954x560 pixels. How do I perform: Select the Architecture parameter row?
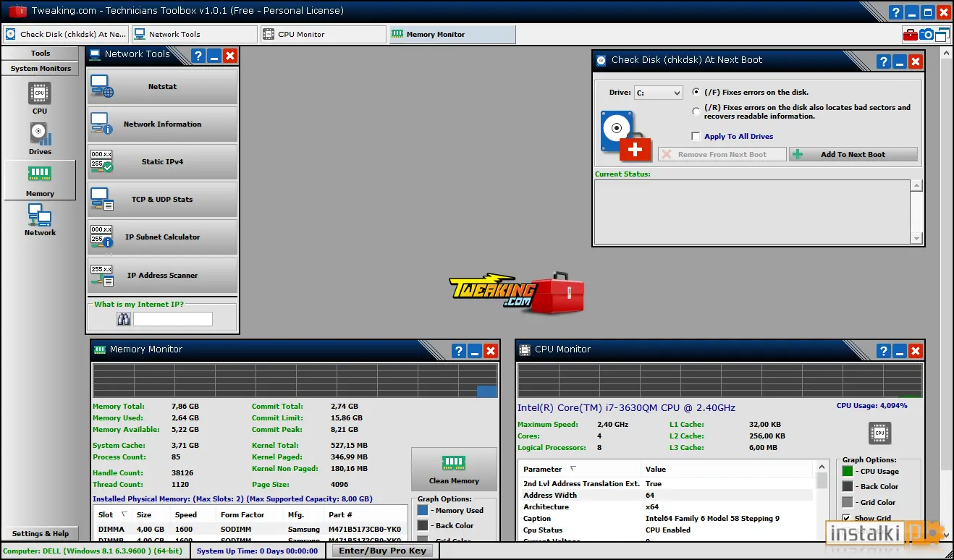pos(667,507)
